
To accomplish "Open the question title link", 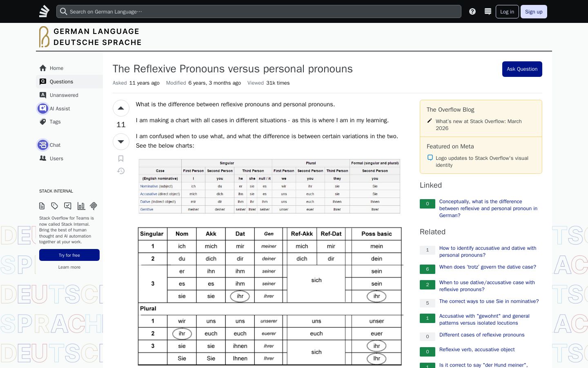I will (x=233, y=69).
